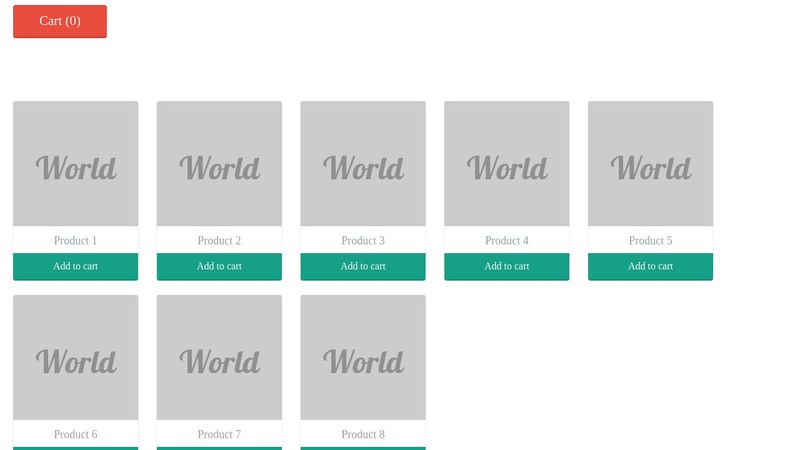Select the "Product 2" title text

pos(219,240)
